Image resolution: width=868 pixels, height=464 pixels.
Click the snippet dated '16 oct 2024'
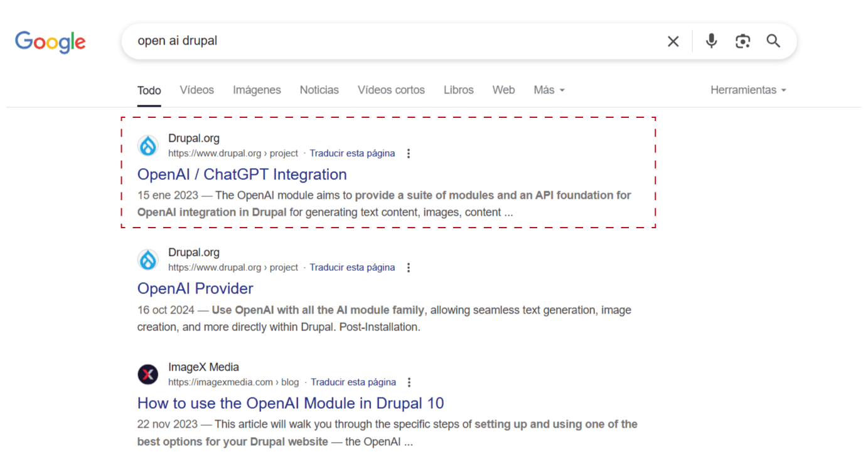coord(384,319)
